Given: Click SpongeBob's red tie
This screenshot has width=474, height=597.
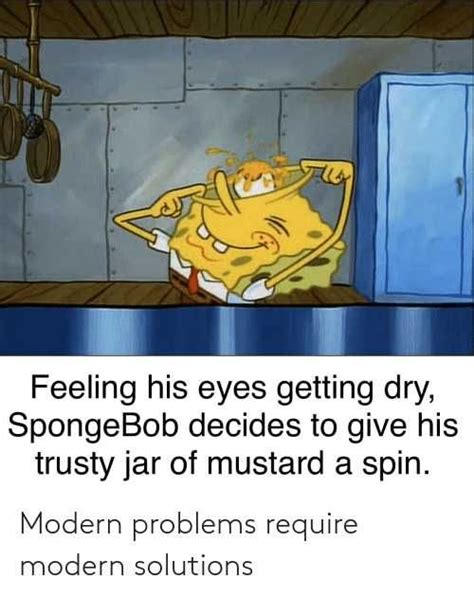Looking at the screenshot, I should (x=194, y=281).
